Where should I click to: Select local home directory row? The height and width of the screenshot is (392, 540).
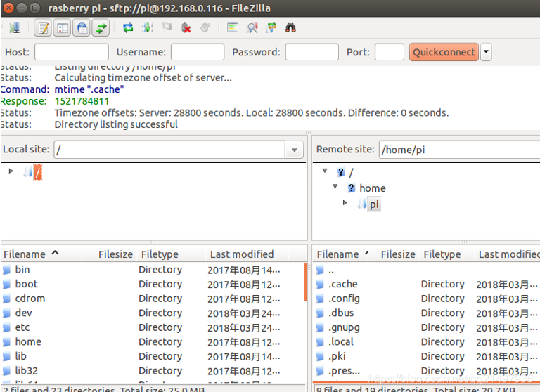152,341
